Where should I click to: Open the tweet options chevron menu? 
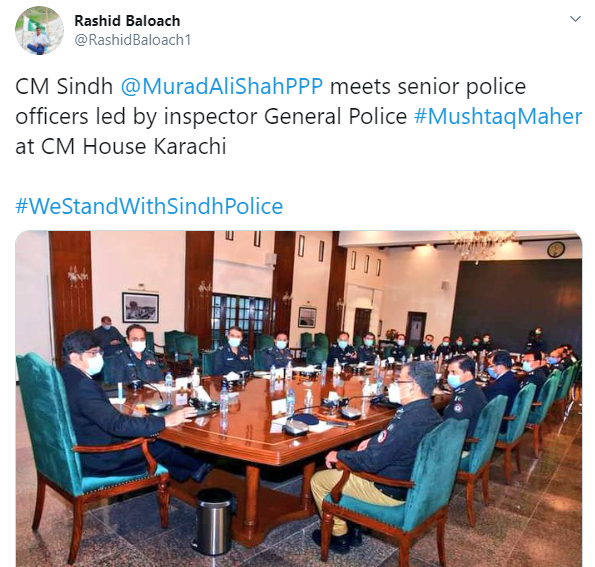point(575,19)
